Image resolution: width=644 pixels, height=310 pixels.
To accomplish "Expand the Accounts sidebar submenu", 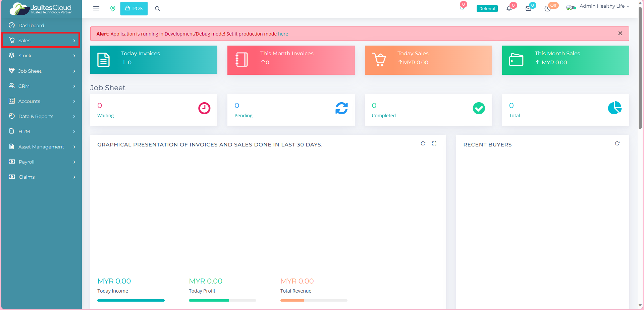I will pyautogui.click(x=41, y=101).
